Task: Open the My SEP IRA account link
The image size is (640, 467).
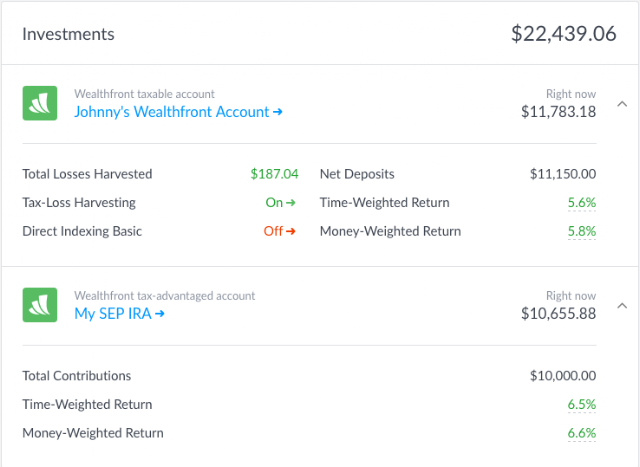Action: tap(119, 314)
